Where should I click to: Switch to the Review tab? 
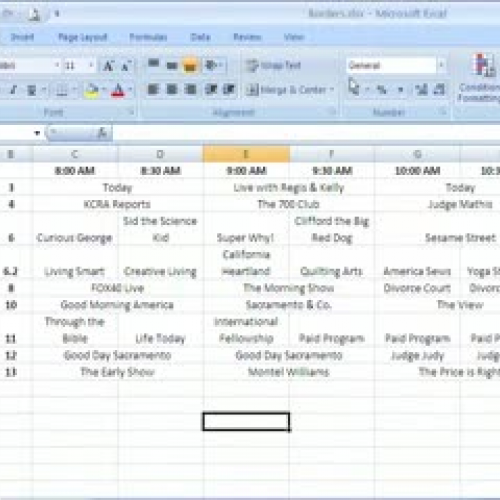247,37
